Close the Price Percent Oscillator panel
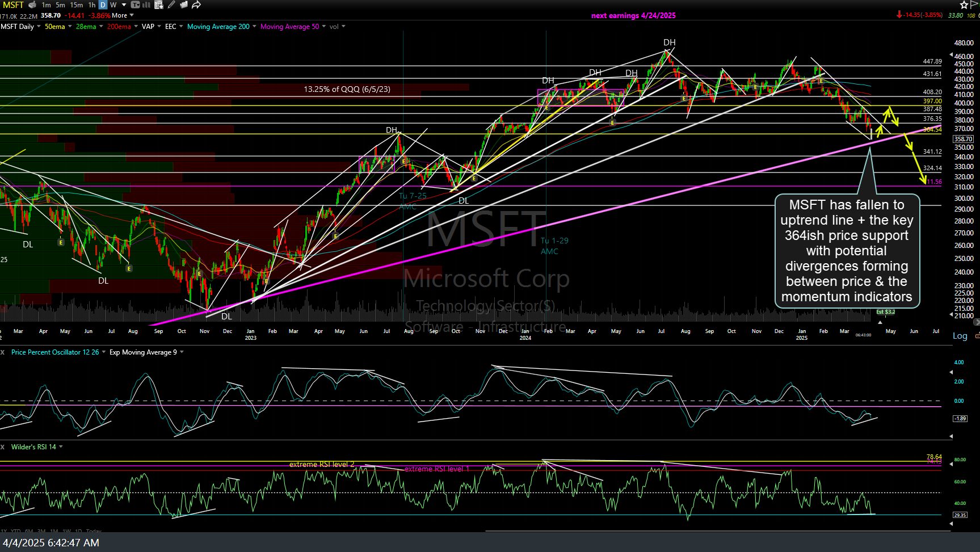Viewport: 980px width, 552px height. tap(3, 352)
